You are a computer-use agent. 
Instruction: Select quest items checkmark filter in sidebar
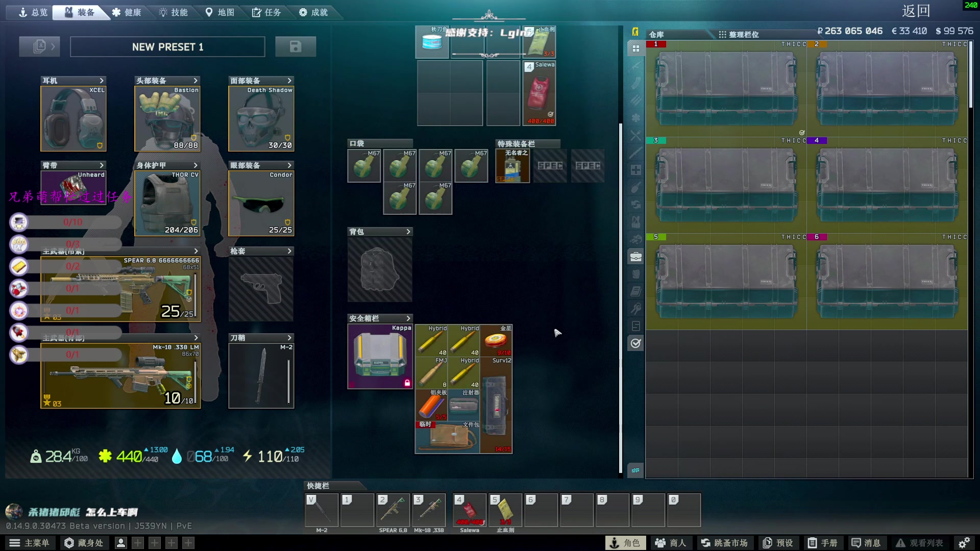point(635,343)
